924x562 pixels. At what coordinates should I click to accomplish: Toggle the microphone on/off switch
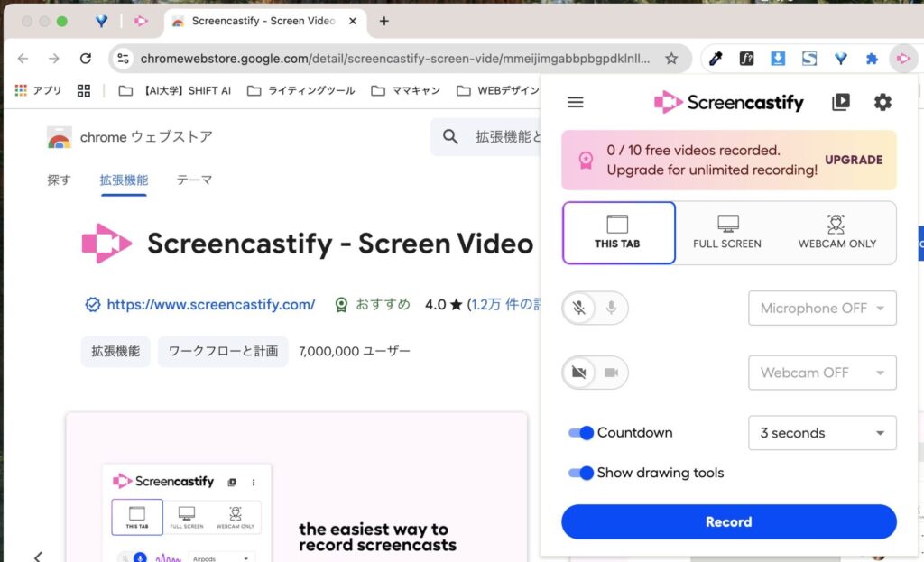[595, 309]
